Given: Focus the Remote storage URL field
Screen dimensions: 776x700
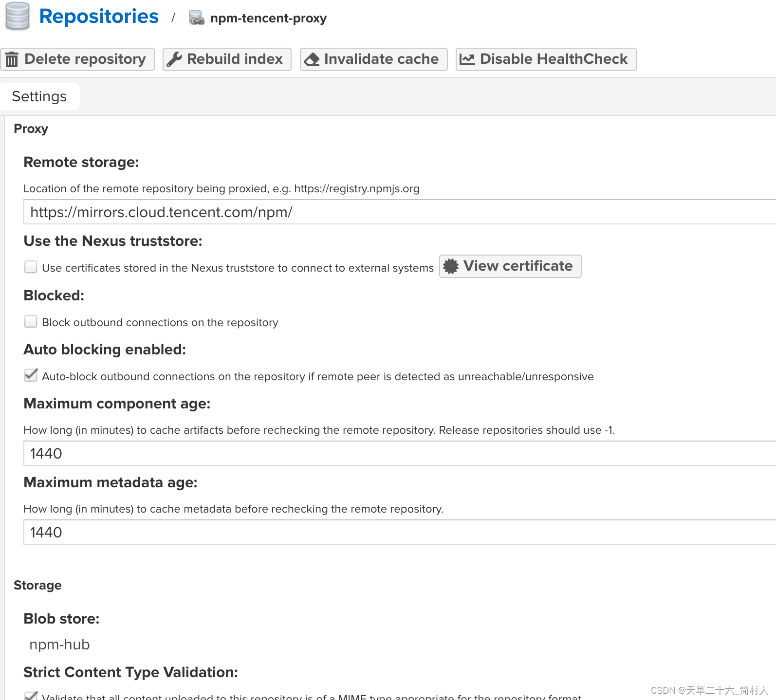Looking at the screenshot, I should [x=400, y=212].
